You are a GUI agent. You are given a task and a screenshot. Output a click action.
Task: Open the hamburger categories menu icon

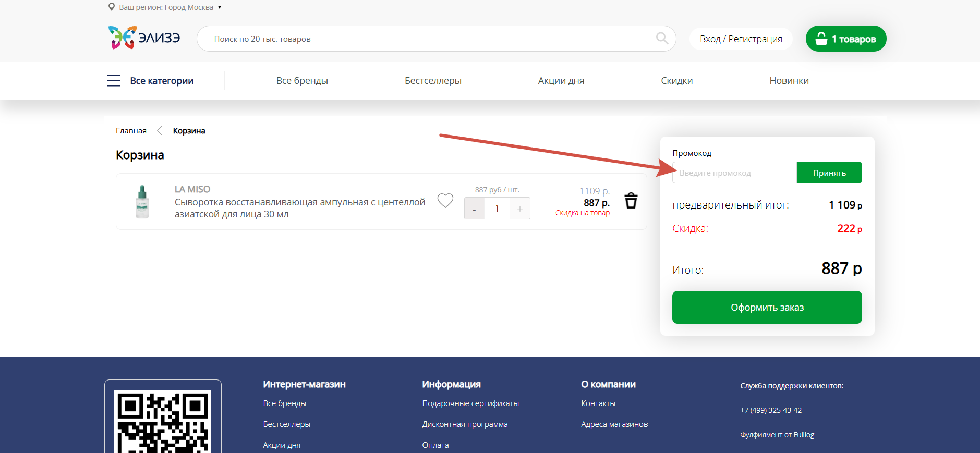pos(114,80)
